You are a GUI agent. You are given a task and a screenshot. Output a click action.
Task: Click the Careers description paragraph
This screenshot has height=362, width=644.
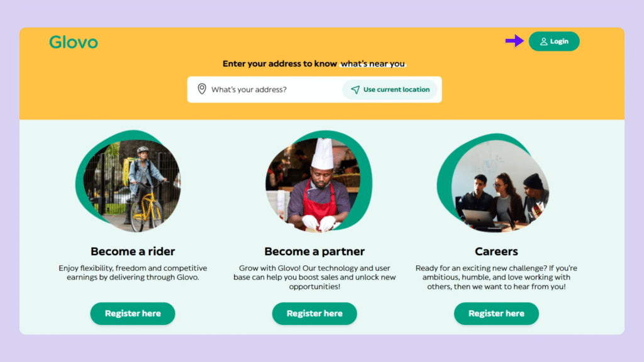(x=496, y=277)
